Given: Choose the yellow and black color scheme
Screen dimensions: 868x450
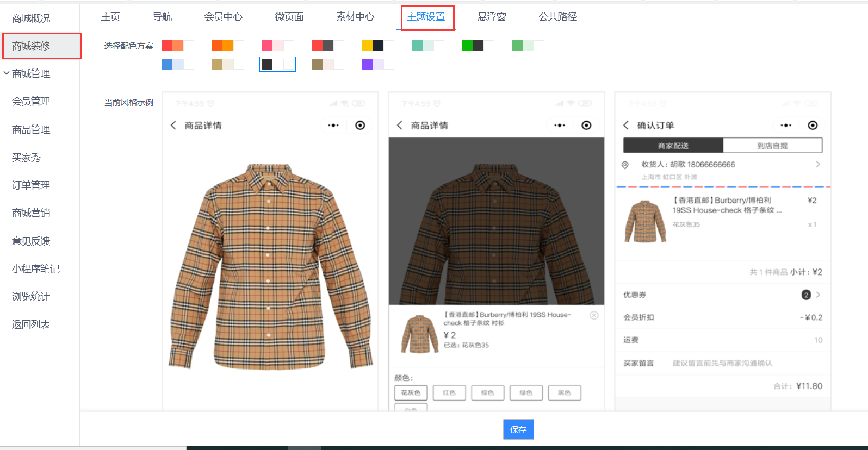Looking at the screenshot, I should tap(378, 46).
